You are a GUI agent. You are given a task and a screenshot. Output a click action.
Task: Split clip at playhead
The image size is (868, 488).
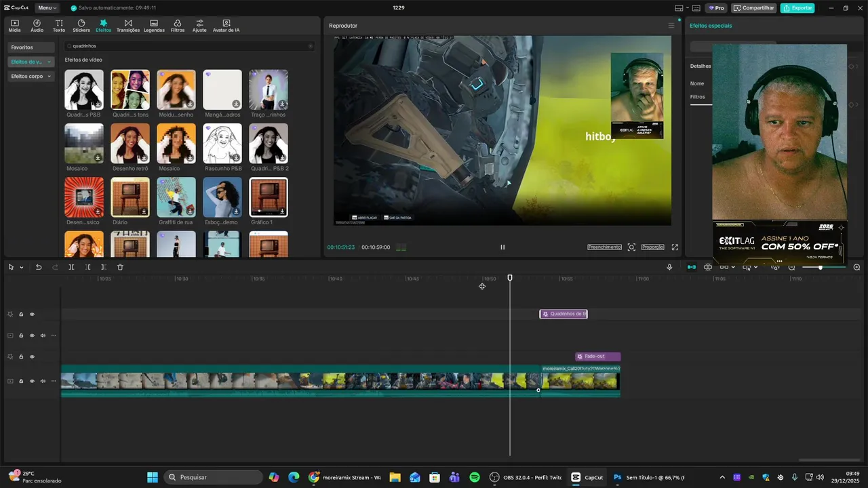click(x=71, y=267)
